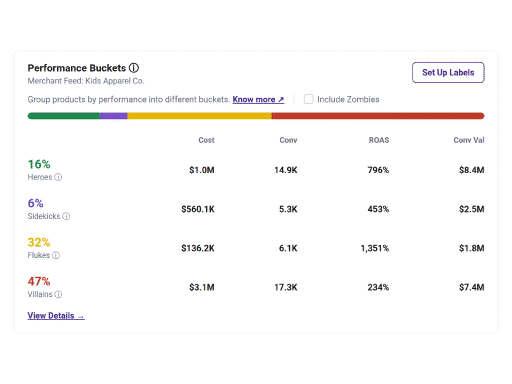This screenshot has width=512, height=384.
Task: Click the Sidekicks bucket label
Action: click(x=44, y=216)
